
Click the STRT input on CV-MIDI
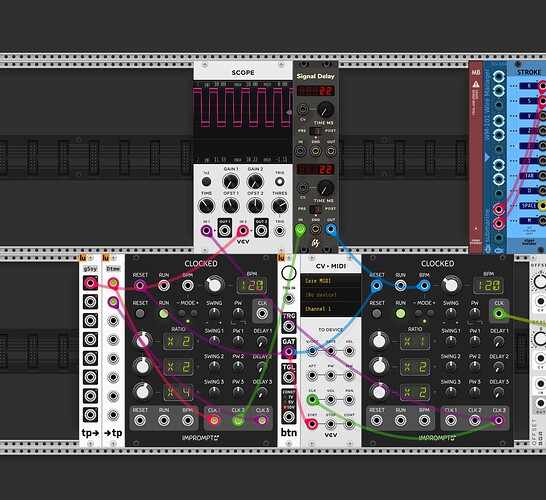pyautogui.click(x=312, y=424)
